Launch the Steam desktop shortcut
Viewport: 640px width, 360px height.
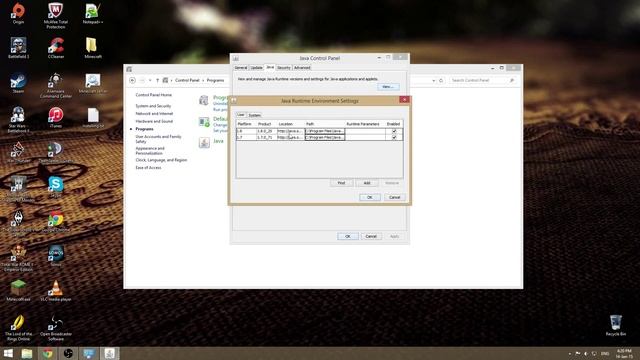pos(18,83)
